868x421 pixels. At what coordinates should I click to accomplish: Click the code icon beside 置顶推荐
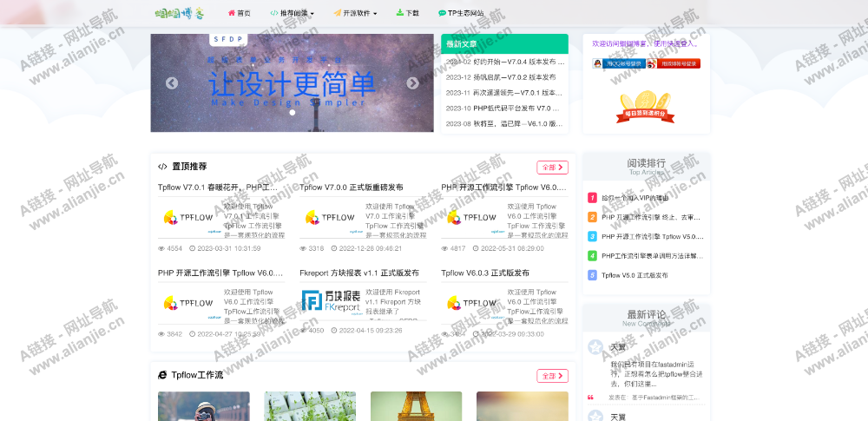pyautogui.click(x=162, y=167)
